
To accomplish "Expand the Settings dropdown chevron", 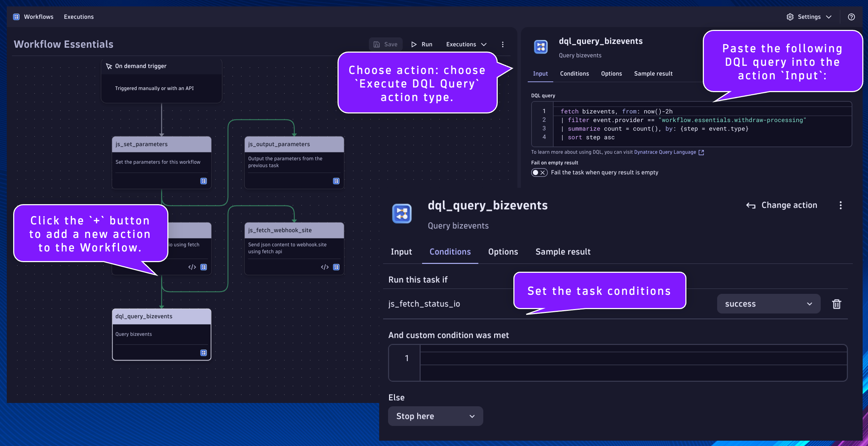I will 829,17.
